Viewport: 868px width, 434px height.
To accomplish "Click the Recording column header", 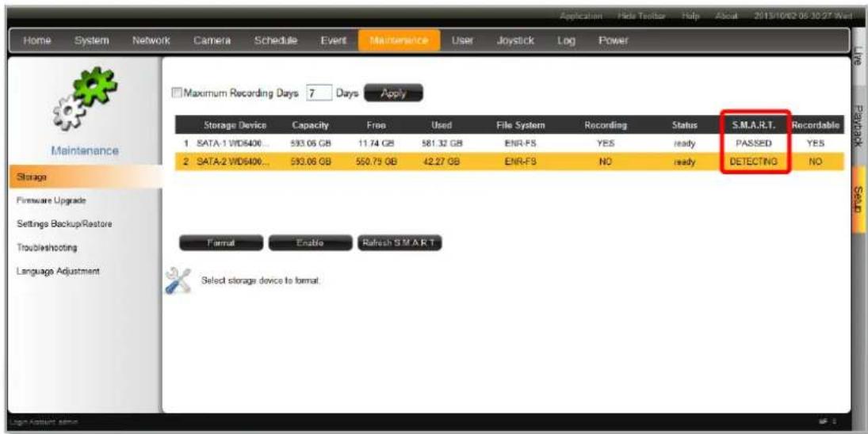I will [x=605, y=125].
